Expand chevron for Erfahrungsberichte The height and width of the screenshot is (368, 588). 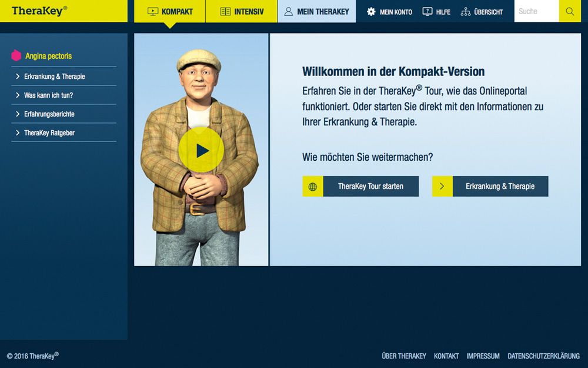[x=18, y=114]
